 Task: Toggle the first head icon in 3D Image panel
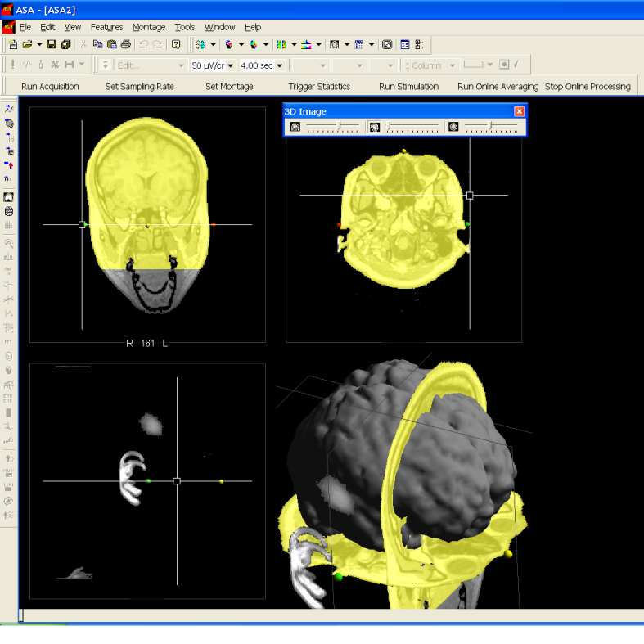click(295, 127)
